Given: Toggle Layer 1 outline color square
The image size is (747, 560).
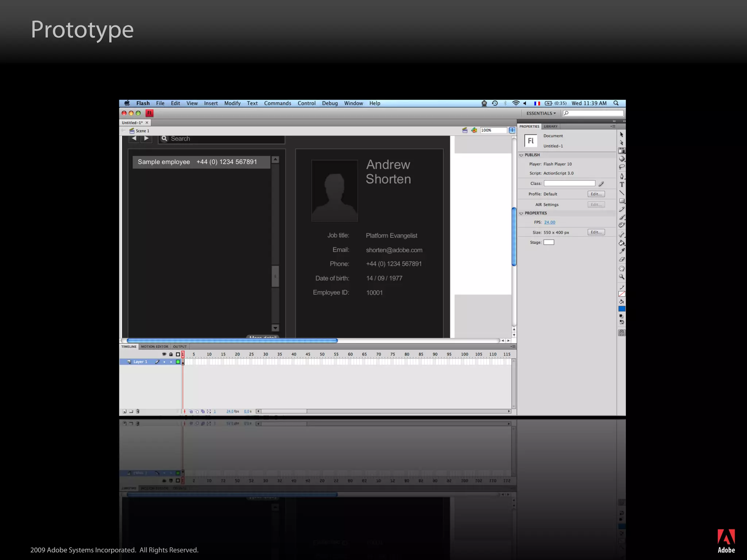Looking at the screenshot, I should (178, 362).
